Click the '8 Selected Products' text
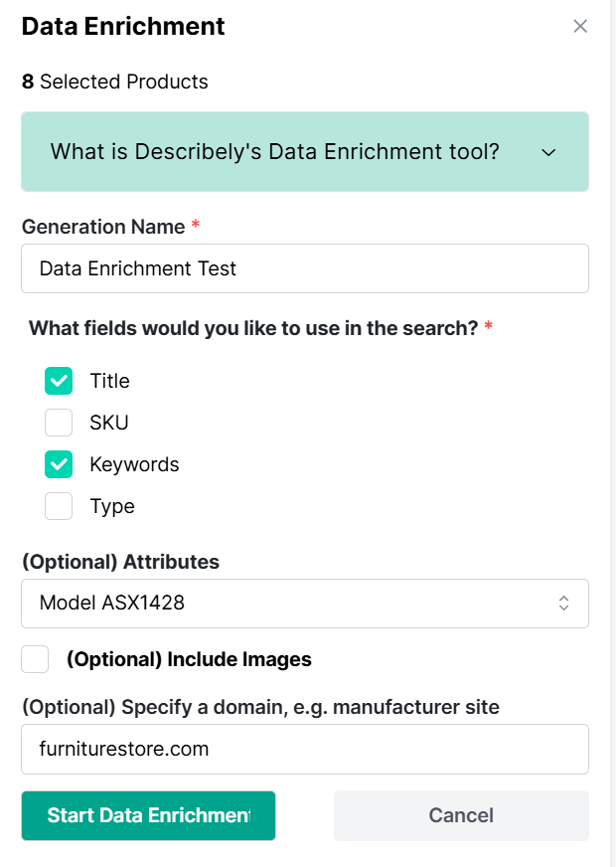This screenshot has width=616, height=867. point(115,82)
